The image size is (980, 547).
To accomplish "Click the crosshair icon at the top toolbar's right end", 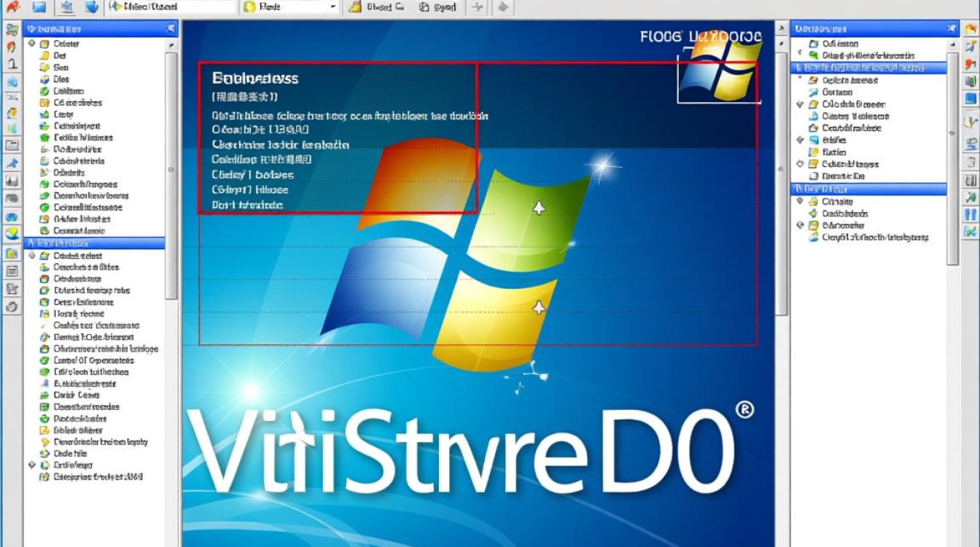I will (477, 7).
